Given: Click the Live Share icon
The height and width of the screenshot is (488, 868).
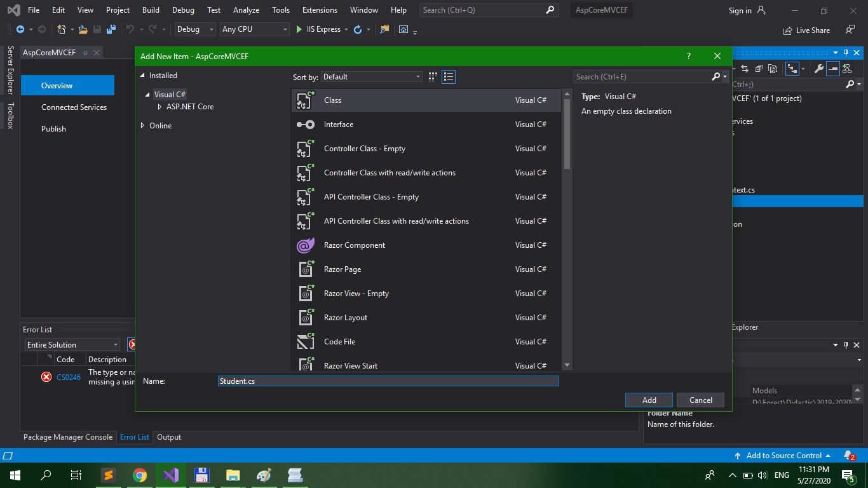Looking at the screenshot, I should (x=789, y=30).
